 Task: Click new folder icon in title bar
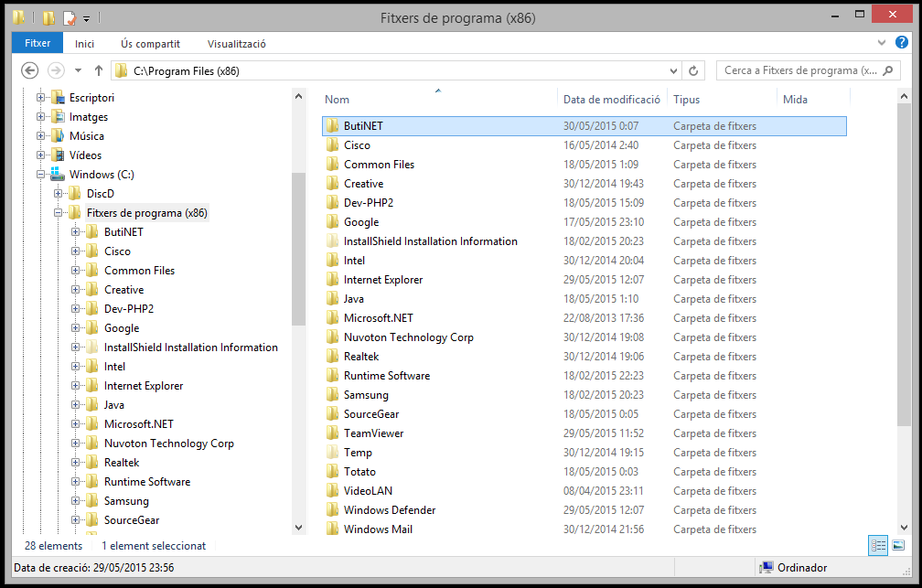tap(48, 18)
